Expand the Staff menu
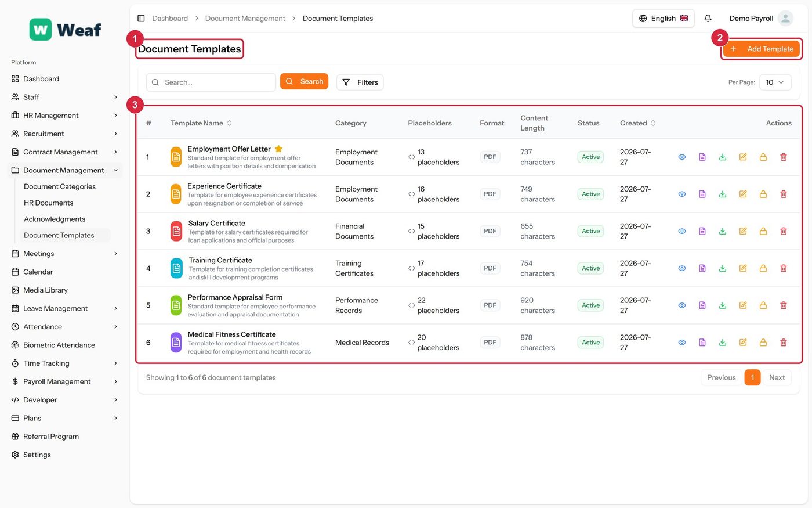The image size is (812, 508). 64,97
